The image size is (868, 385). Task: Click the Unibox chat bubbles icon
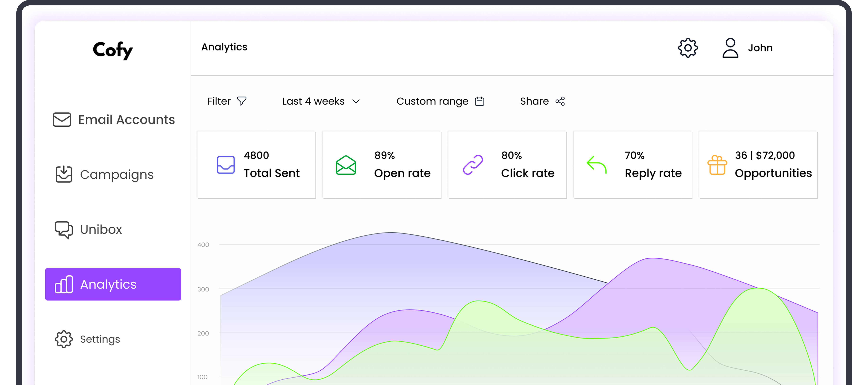[x=64, y=230]
